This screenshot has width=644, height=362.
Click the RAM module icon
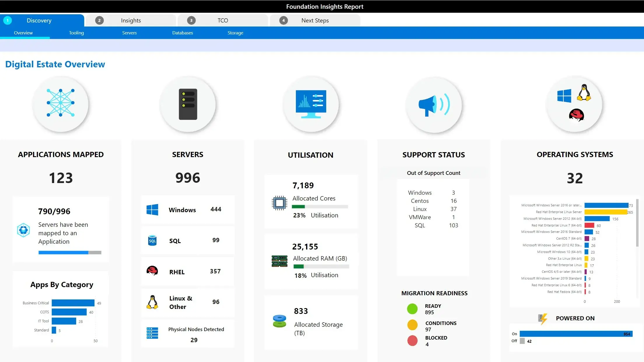279,261
